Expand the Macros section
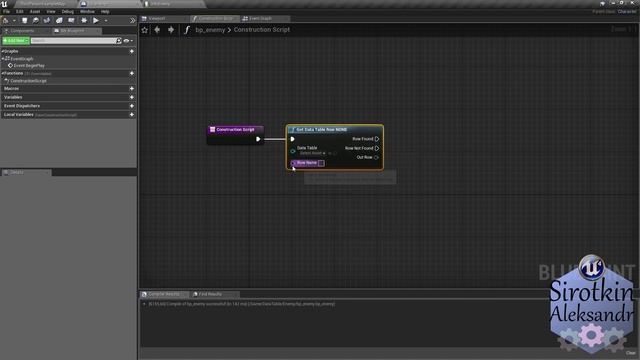640x360 pixels. pos(11,89)
